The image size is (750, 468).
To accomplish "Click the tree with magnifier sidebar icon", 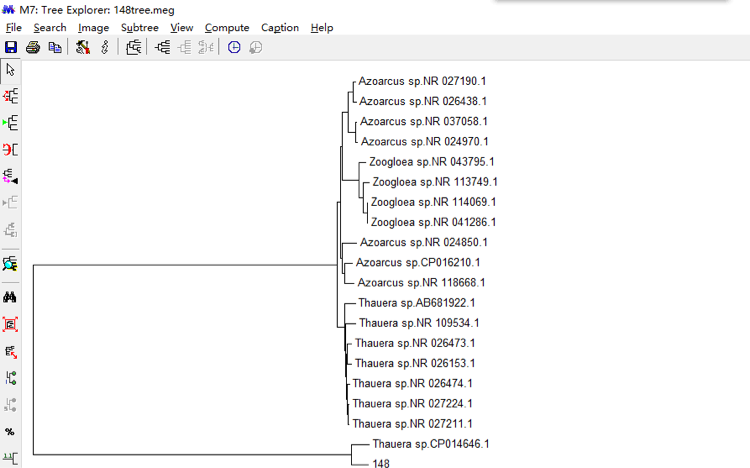I will 10,264.
